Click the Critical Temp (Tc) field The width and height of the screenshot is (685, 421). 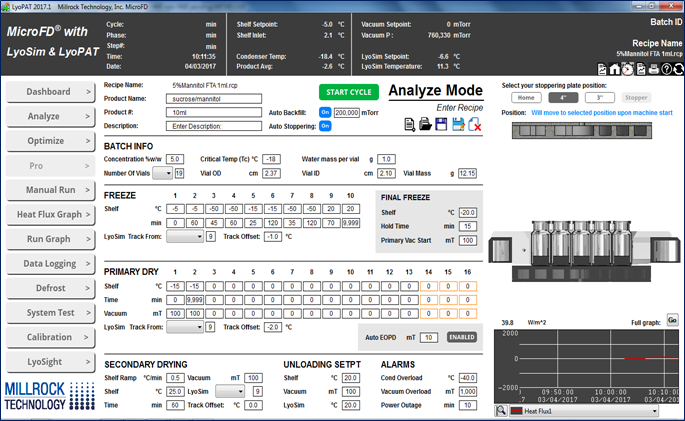[x=271, y=159]
